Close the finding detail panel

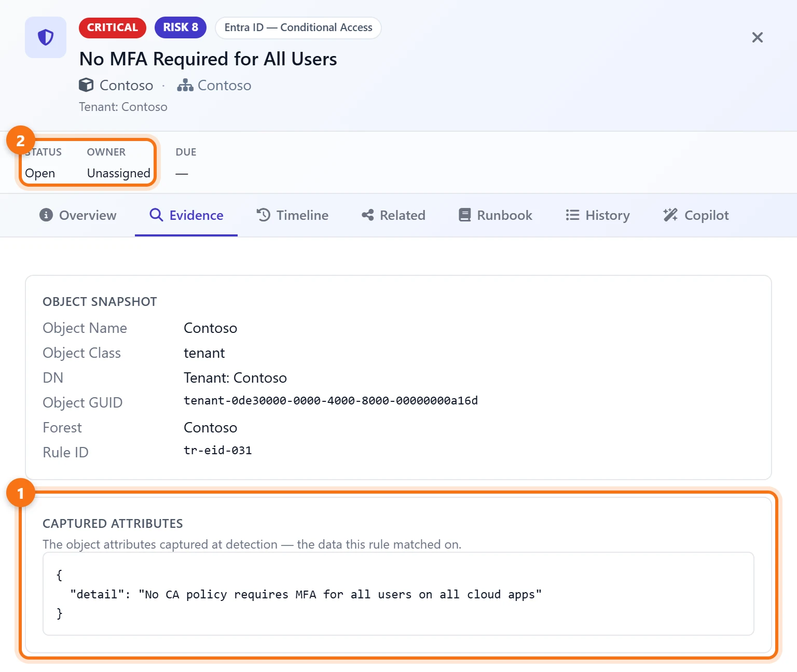click(758, 37)
